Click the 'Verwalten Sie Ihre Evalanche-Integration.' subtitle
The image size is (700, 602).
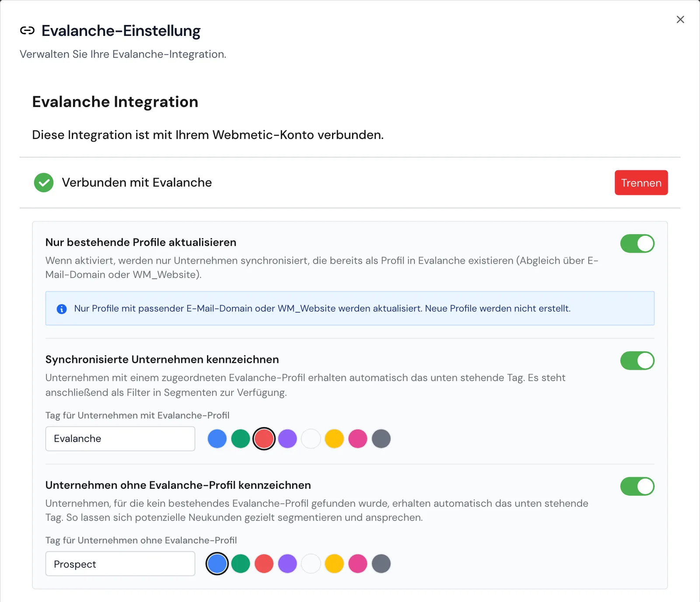click(123, 54)
